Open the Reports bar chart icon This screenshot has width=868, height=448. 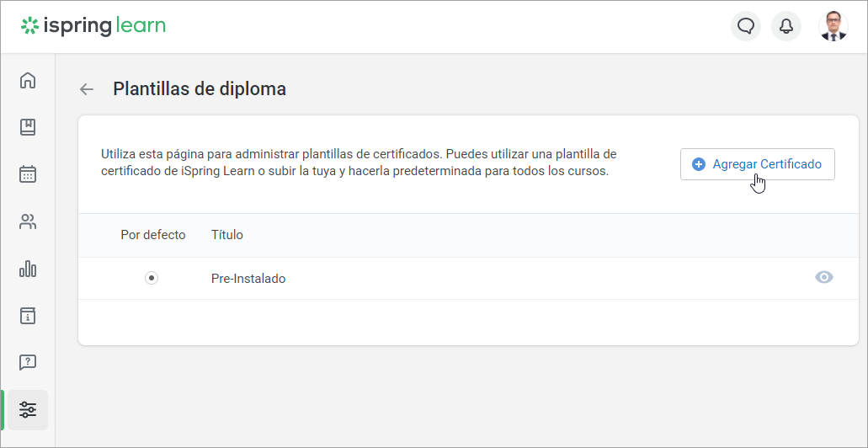28,269
